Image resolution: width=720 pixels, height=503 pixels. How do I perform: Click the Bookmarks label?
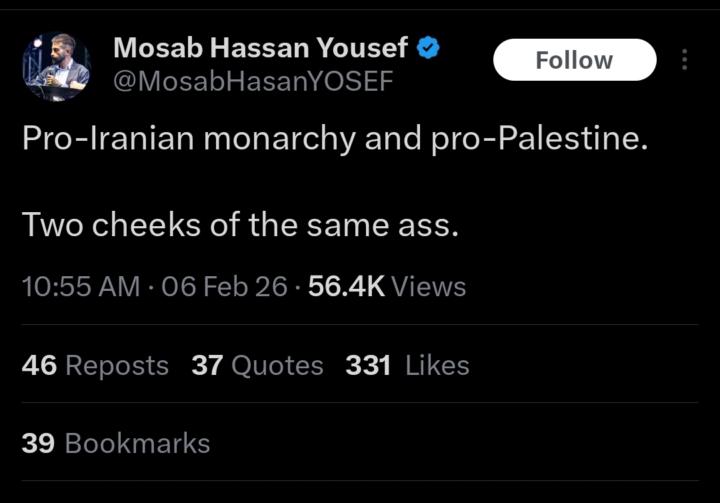tap(137, 443)
